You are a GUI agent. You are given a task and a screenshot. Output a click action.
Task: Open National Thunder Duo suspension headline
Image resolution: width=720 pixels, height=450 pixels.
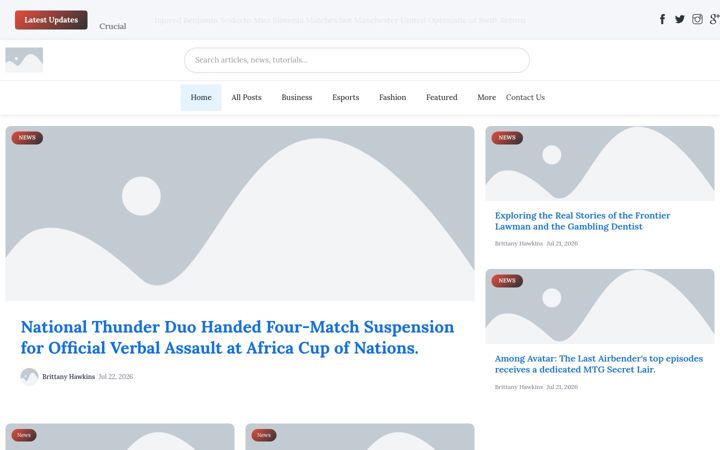click(x=237, y=338)
